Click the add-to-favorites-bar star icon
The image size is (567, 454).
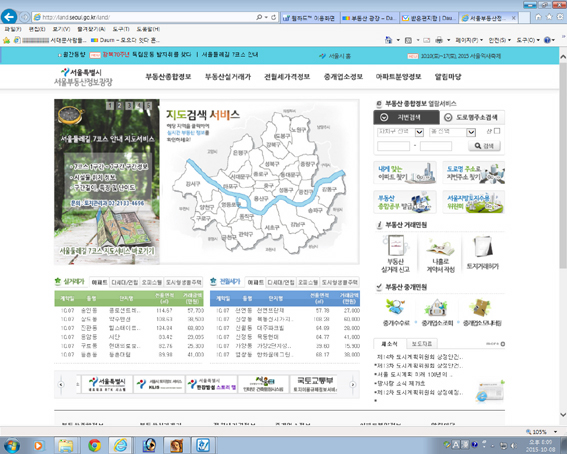[7, 40]
